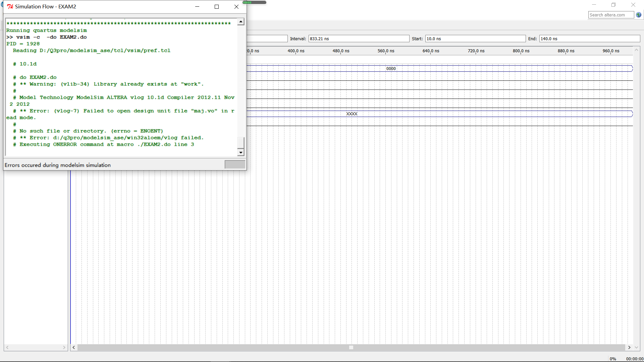Click the maximize button on main window

pyautogui.click(x=613, y=4)
